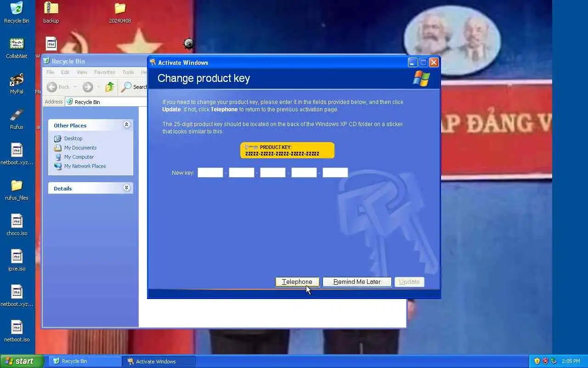Image resolution: width=588 pixels, height=368 pixels.
Task: Minimize the Activate Windows dialog
Action: (x=413, y=63)
